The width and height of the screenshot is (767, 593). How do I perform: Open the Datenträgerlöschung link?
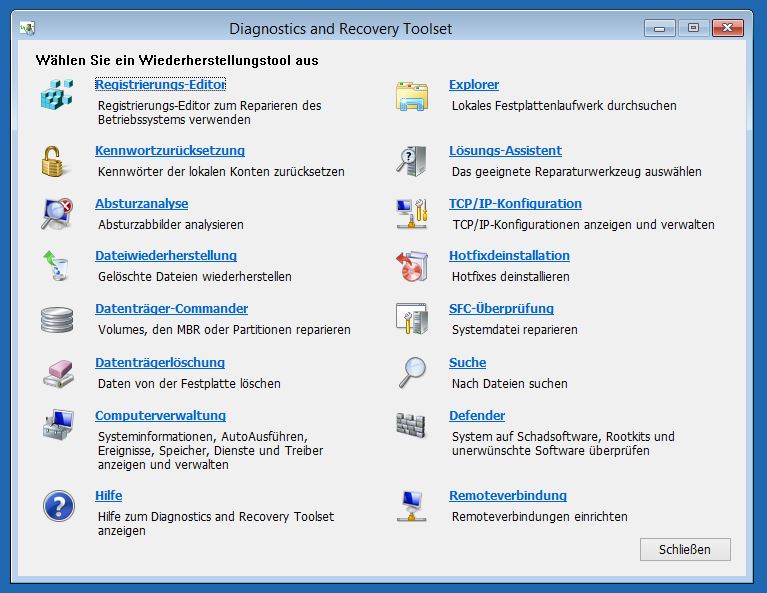coord(160,362)
